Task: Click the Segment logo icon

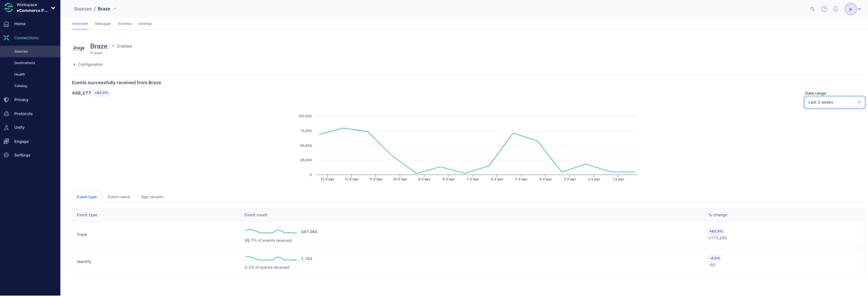Action: coord(8,7)
